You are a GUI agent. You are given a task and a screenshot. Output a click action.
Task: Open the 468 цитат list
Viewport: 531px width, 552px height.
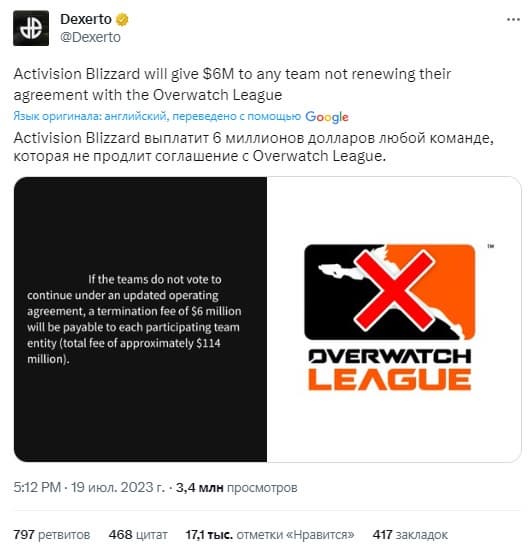click(138, 535)
